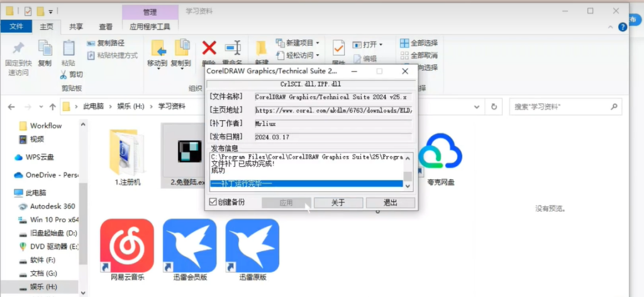Select 视频 in the navigation pane

[x=32, y=139]
